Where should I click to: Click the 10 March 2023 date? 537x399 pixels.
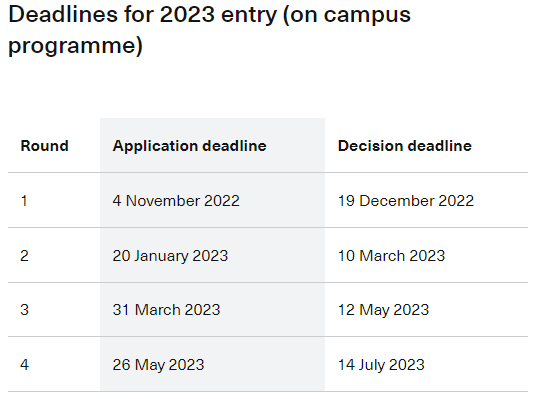391,256
